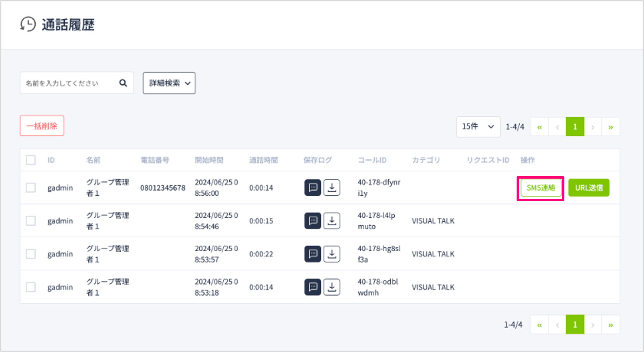Select page 1 in bottom pagination
This screenshot has height=352, width=644.
[x=575, y=325]
